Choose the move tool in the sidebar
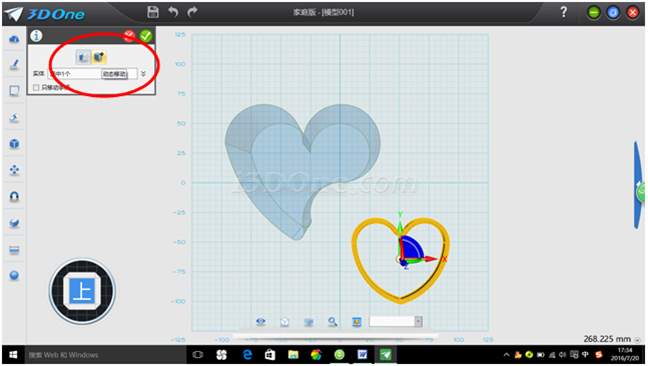 [14, 170]
